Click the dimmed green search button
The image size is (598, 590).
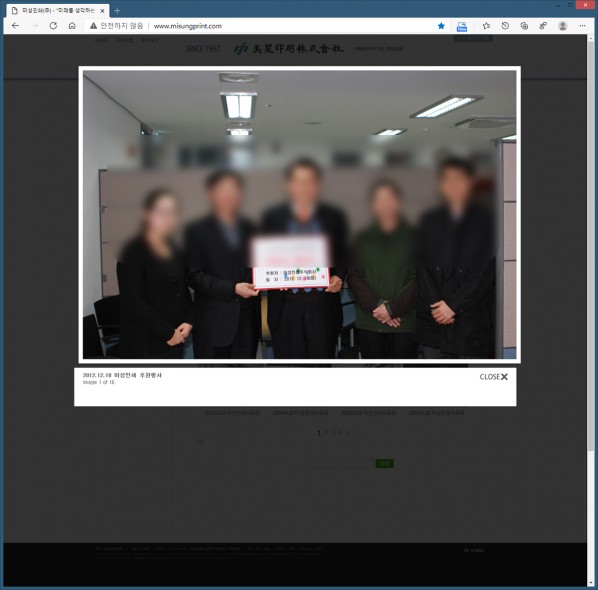384,463
